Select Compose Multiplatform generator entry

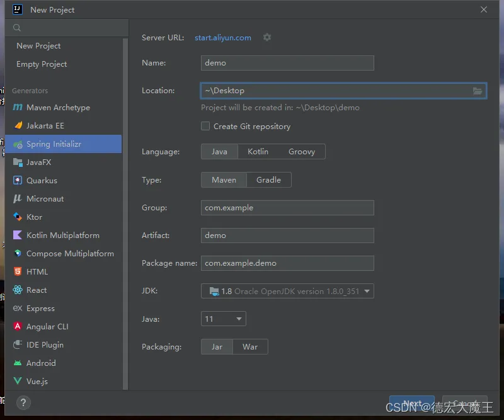[x=64, y=254]
